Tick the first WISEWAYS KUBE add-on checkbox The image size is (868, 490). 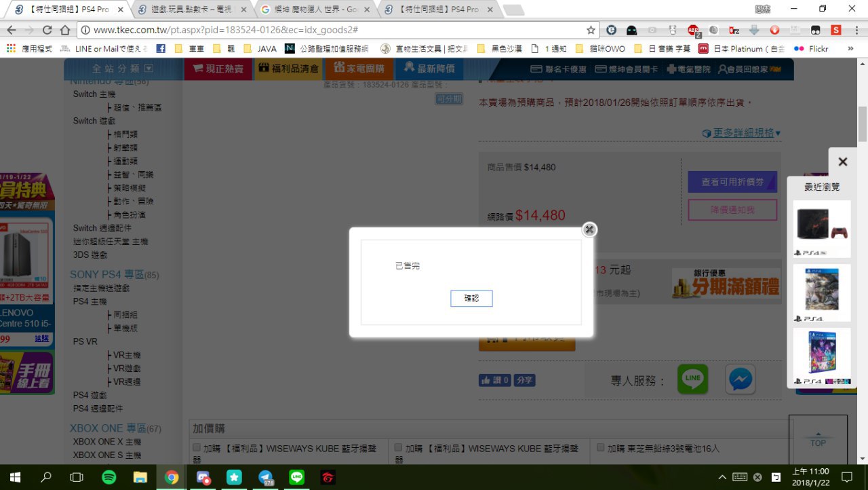pos(197,448)
